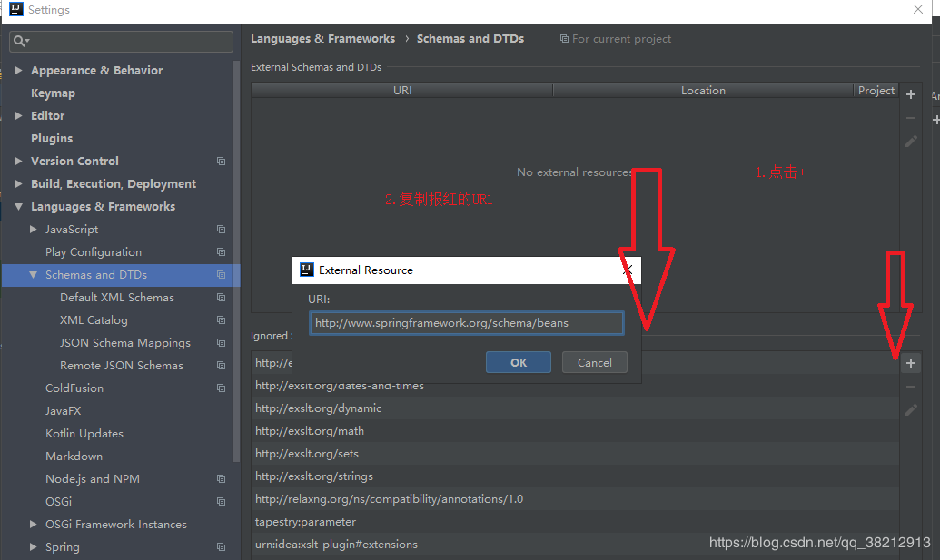
Task: Open JSON Schema Mappings page
Action: coord(125,343)
